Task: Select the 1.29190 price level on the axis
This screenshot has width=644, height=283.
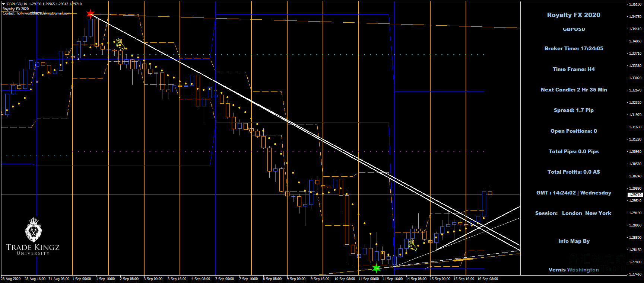Action: [635, 213]
